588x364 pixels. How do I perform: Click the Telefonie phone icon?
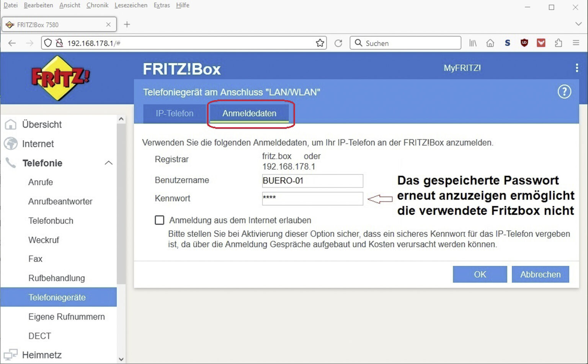pyautogui.click(x=10, y=163)
